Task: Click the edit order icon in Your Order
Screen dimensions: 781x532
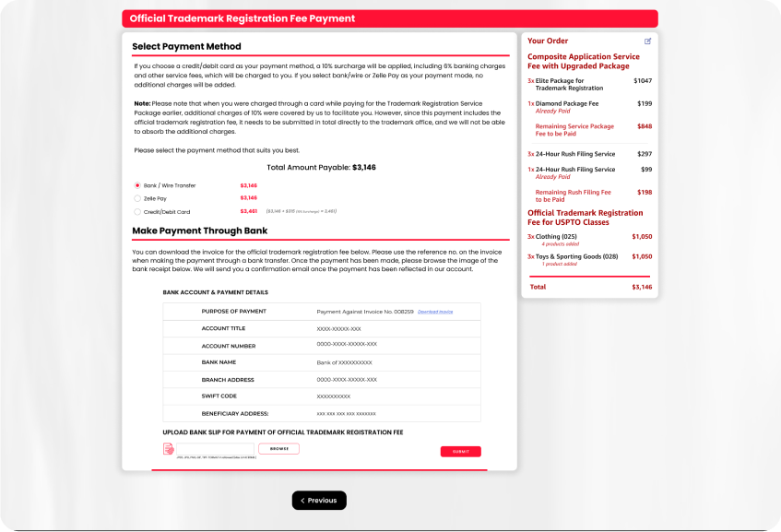Action: click(647, 41)
